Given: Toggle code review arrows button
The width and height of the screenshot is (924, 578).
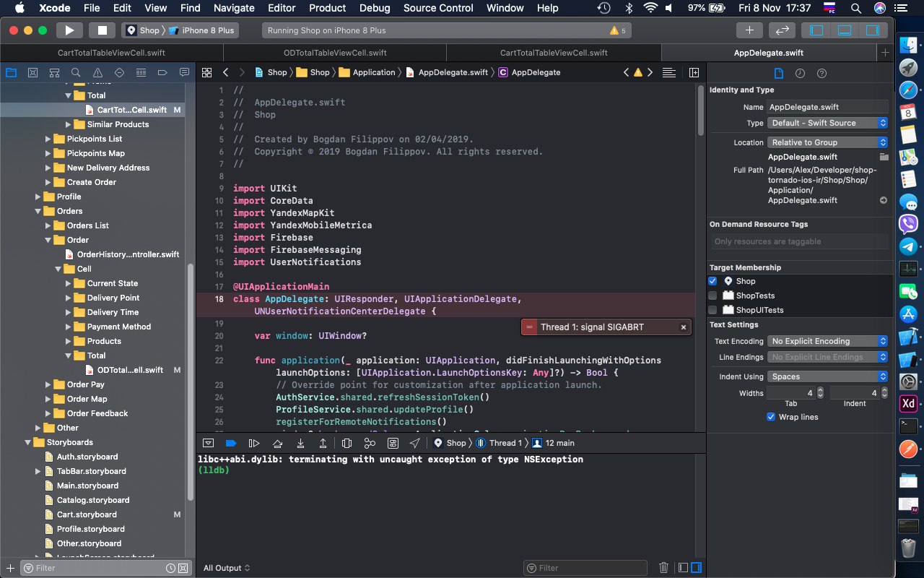Looking at the screenshot, I should click(782, 30).
